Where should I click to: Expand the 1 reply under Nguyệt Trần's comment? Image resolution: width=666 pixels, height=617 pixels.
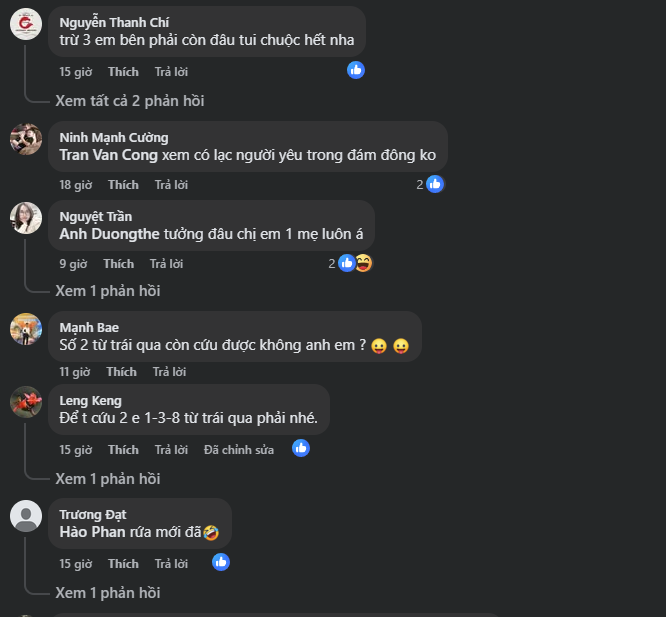click(x=108, y=291)
